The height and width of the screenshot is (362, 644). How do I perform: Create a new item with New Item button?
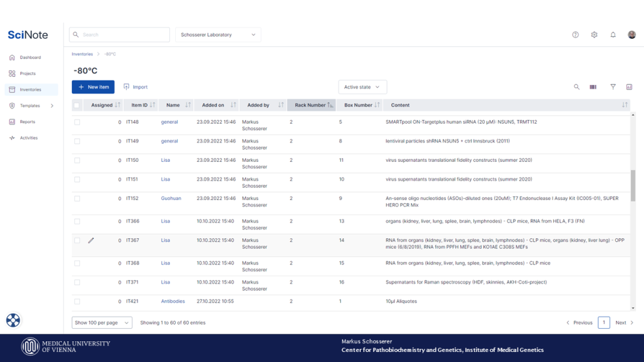point(93,87)
